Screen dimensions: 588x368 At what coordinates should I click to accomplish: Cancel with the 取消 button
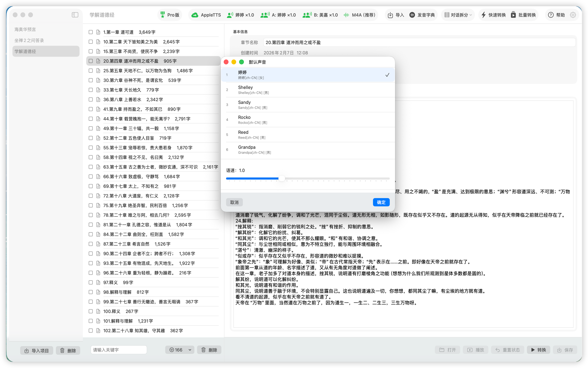pos(234,202)
